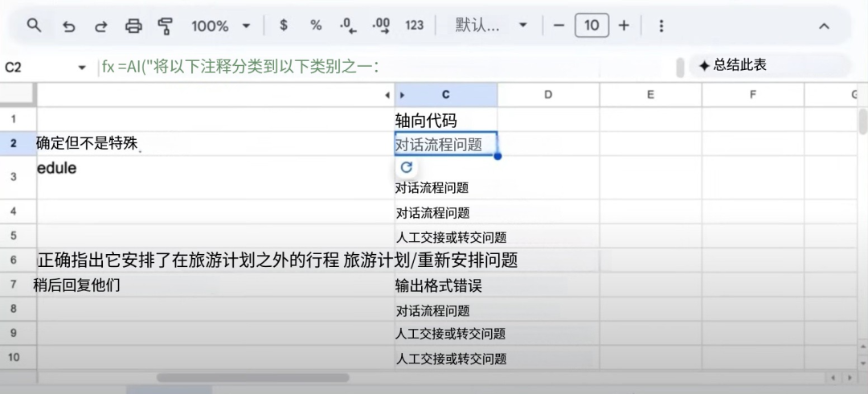The image size is (868, 394).
Task: Open the 100% zoom dropdown
Action: click(x=220, y=26)
